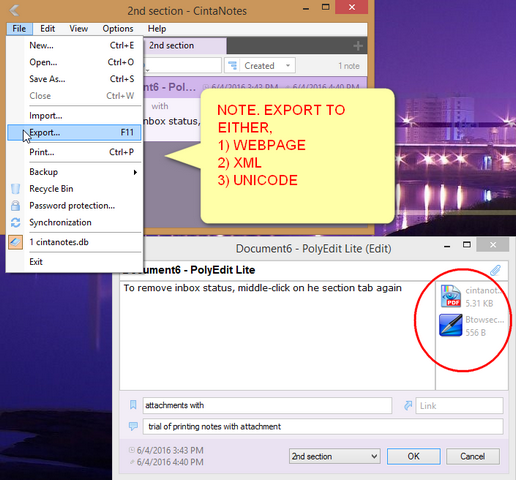Viewport: 516px width, 480px height.
Task: Switch to the 2nd section tab
Action: point(185,46)
